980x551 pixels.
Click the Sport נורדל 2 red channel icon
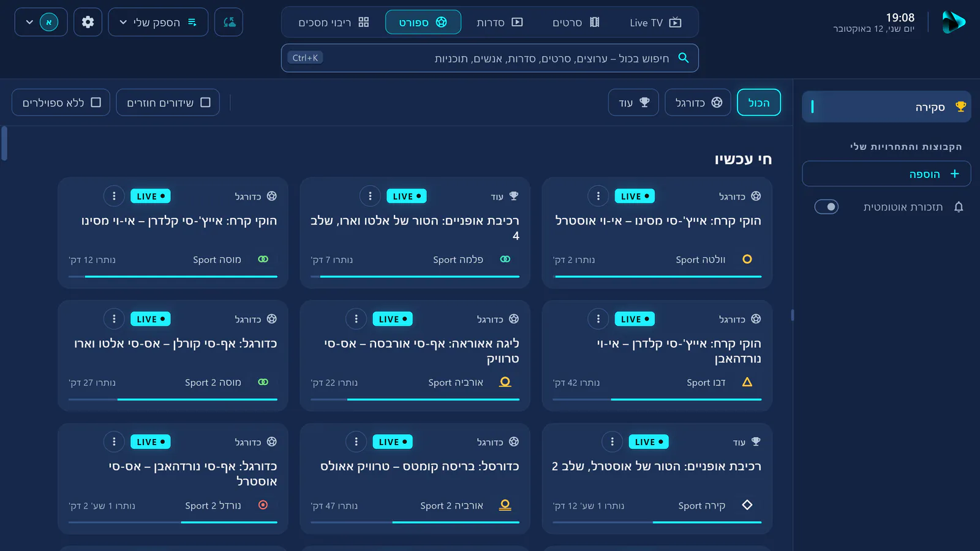pyautogui.click(x=263, y=505)
